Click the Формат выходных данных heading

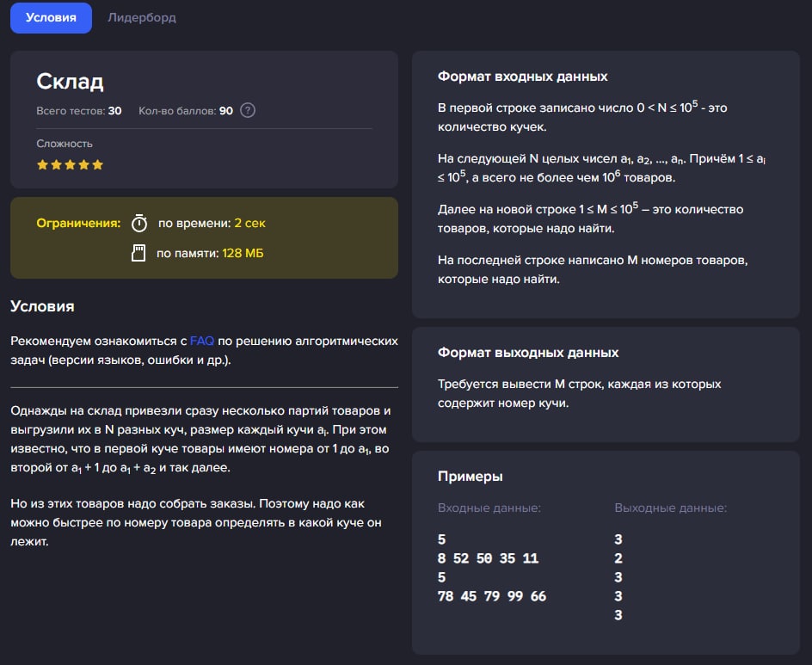pyautogui.click(x=527, y=353)
